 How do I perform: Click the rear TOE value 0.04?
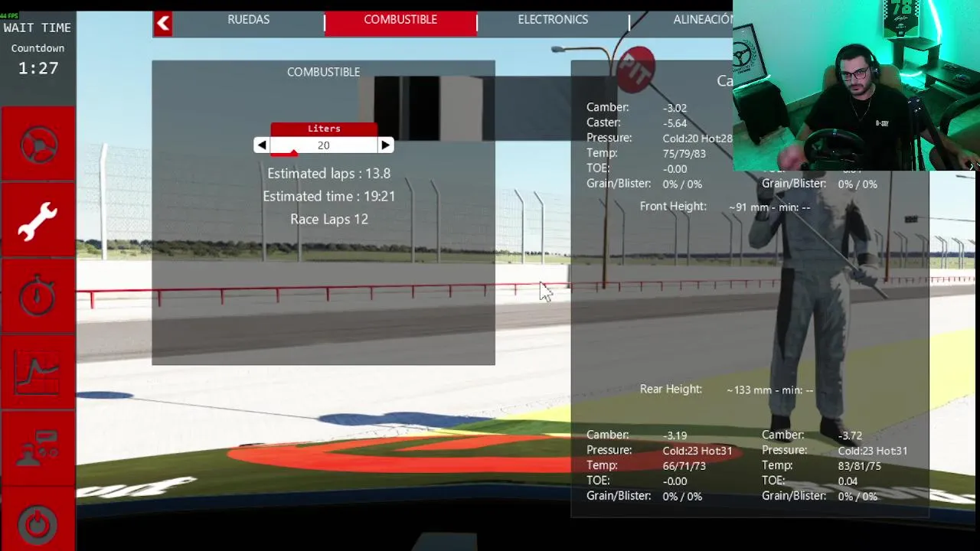tap(848, 481)
